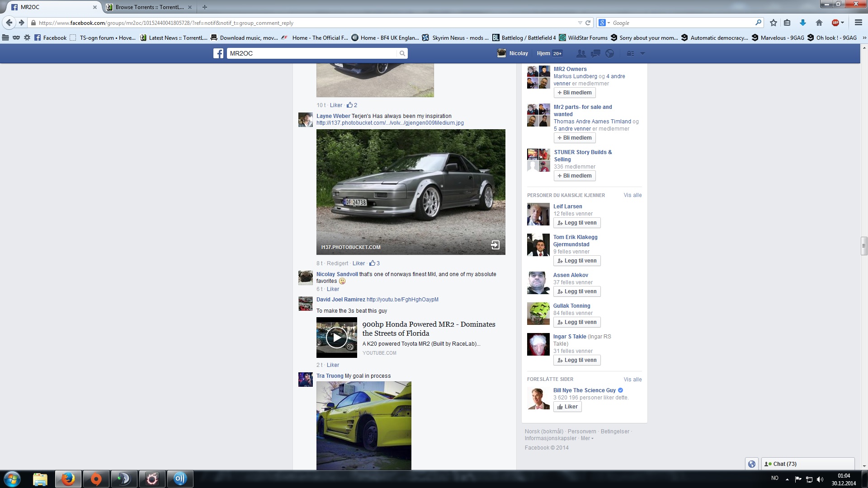Expand Facebook account menu arrow
Viewport: 868px width, 488px height.
[642, 53]
